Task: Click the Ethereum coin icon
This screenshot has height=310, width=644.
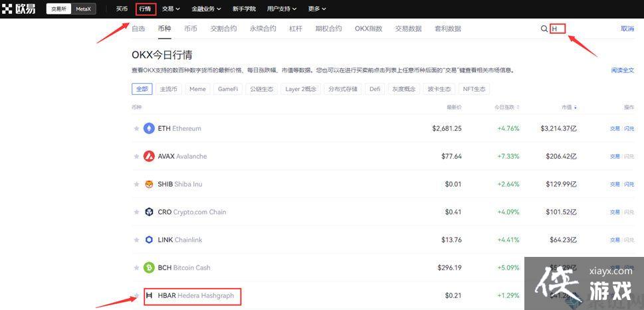Action: point(149,128)
